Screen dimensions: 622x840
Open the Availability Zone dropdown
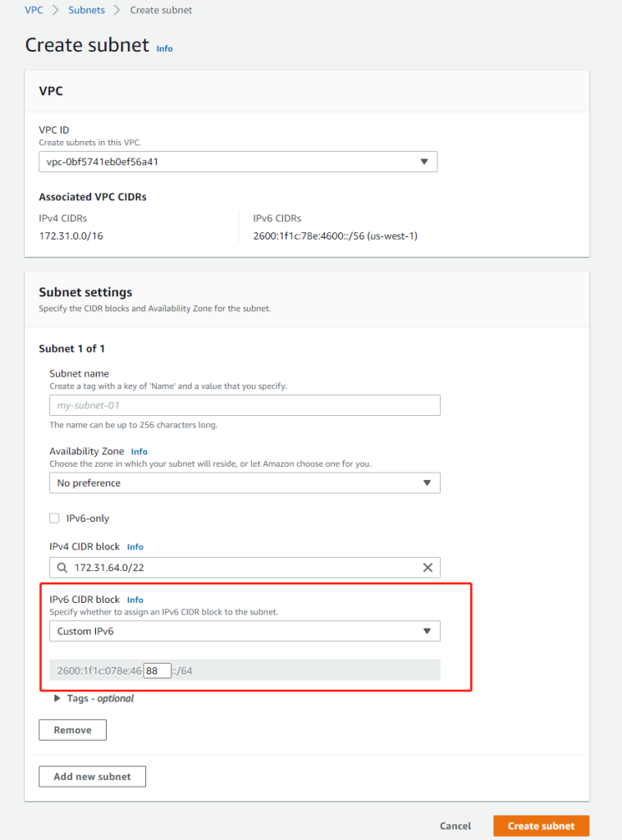pyautogui.click(x=245, y=483)
